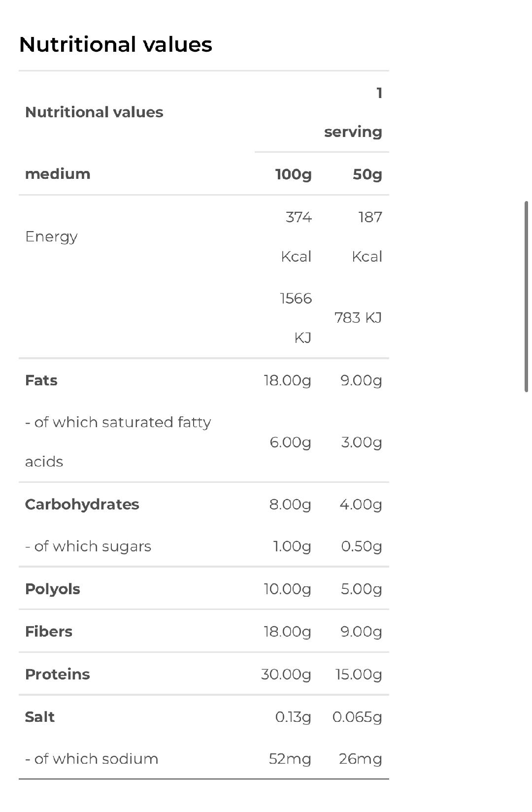Viewport: 532px width, 812px height.
Task: Click the "Carbohydrates" row label
Action: click(x=82, y=505)
